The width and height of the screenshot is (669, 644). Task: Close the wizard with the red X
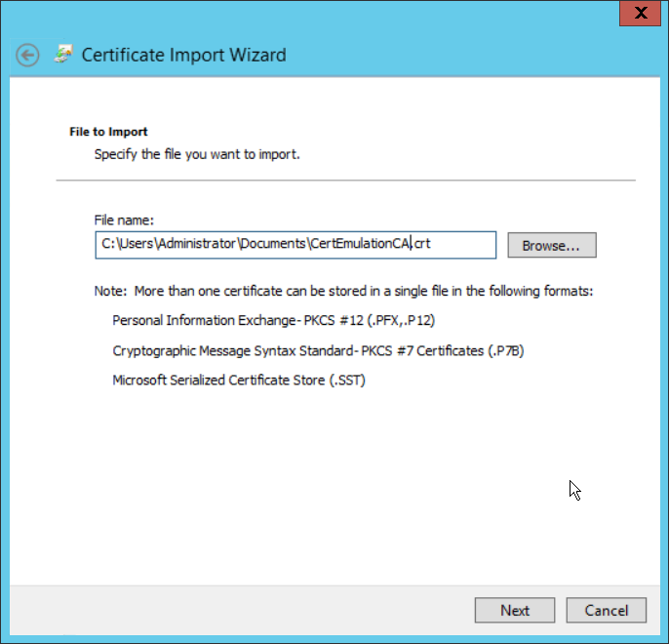(639, 12)
